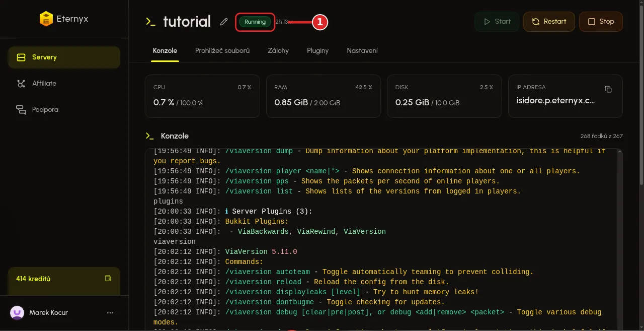Click the Running status badge
Image resolution: width=644 pixels, height=331 pixels.
[255, 22]
